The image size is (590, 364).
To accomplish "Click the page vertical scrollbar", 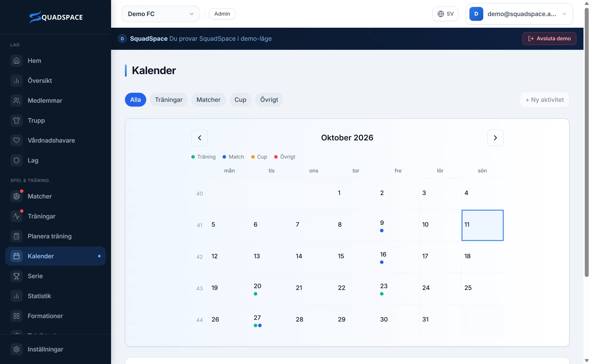I will (x=587, y=142).
